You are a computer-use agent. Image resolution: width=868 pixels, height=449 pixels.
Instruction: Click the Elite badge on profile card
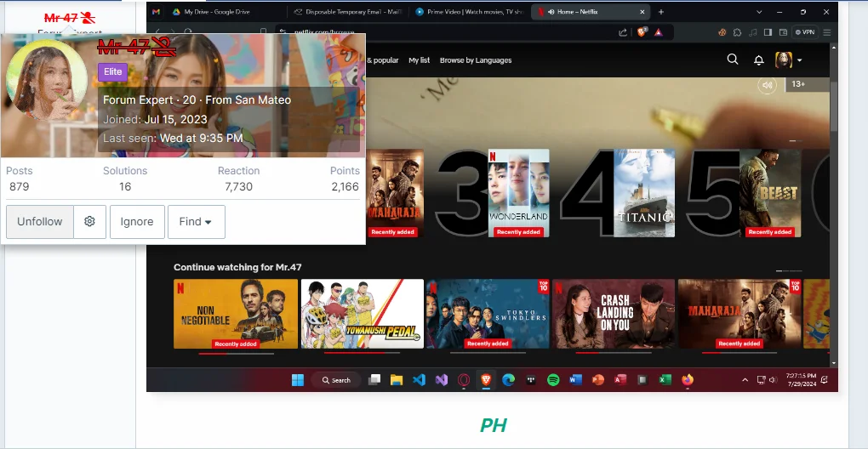[113, 72]
